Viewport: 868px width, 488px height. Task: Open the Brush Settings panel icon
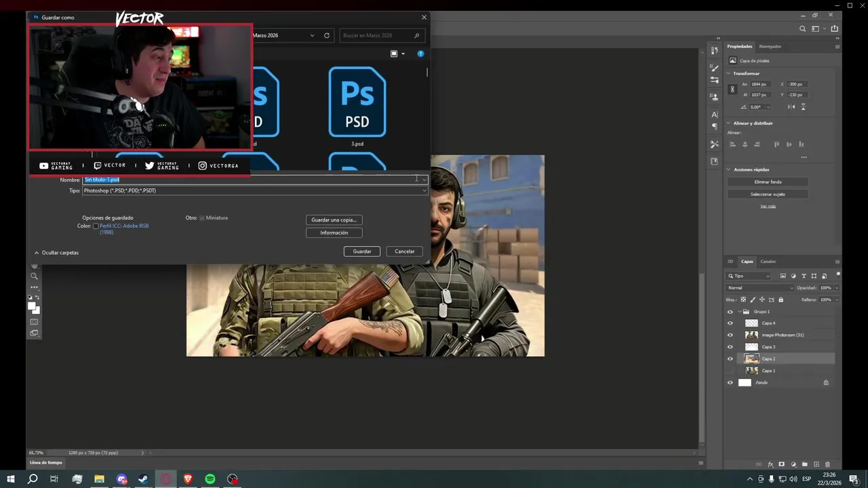pos(714,80)
